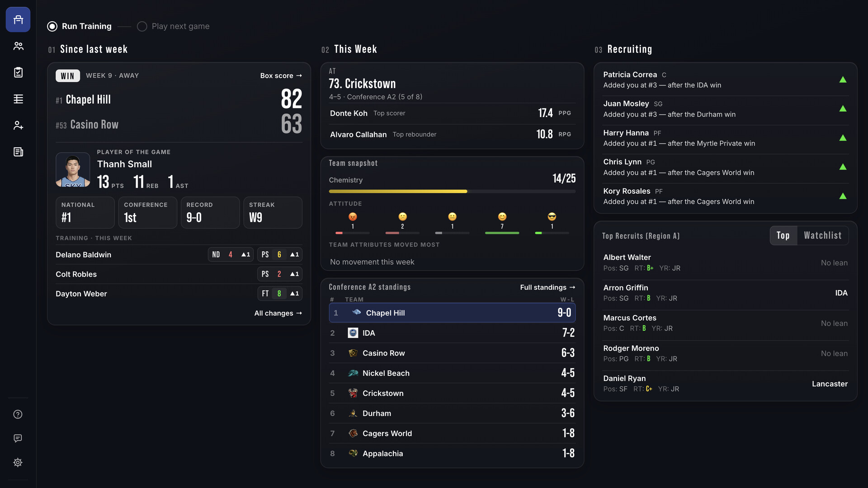Click Alvaro Callahan top rebounder row
This screenshot has height=488, width=868.
pyautogui.click(x=452, y=135)
